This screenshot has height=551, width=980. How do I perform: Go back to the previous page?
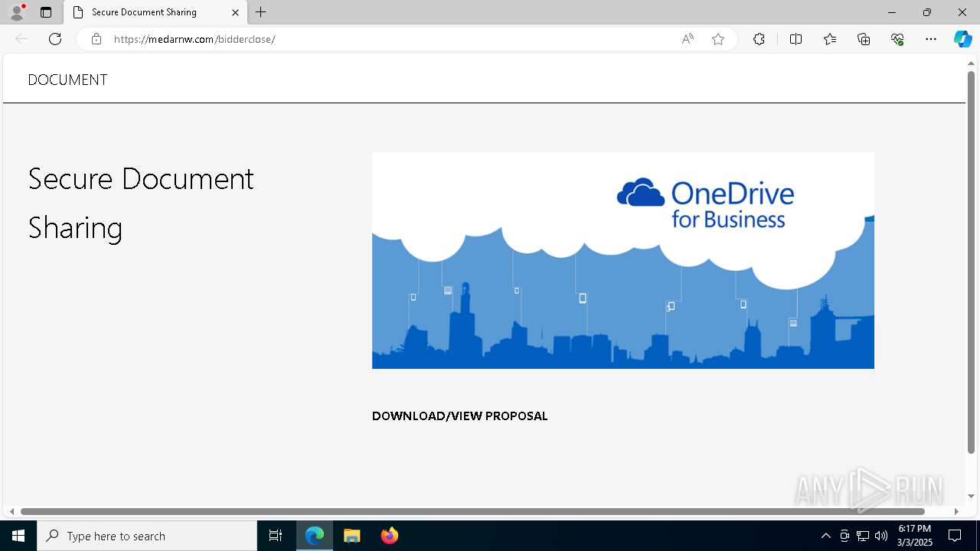coord(21,39)
